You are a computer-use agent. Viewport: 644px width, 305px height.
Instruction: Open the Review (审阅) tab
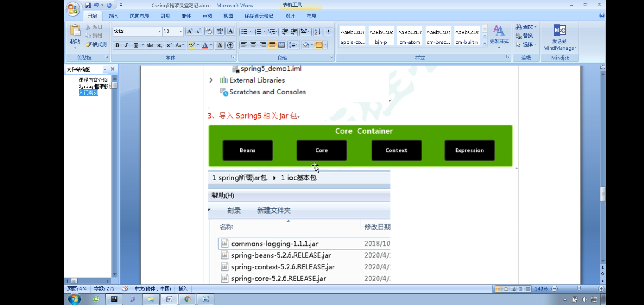[207, 16]
